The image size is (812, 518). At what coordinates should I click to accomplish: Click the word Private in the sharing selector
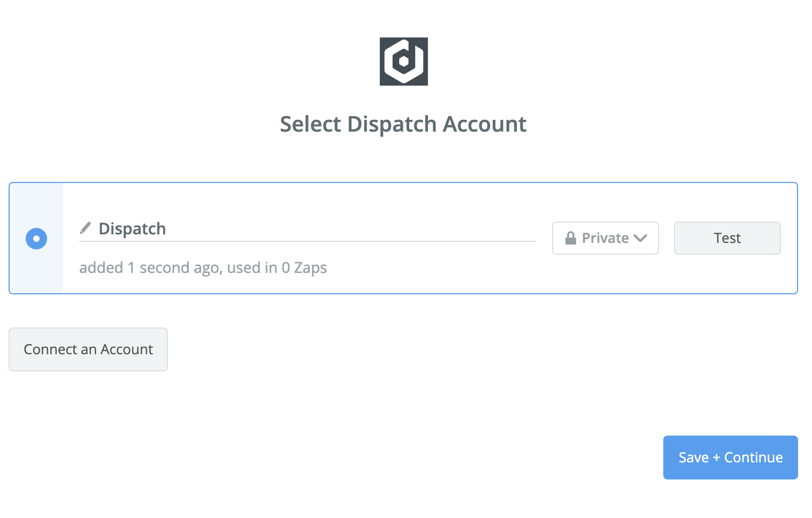[605, 238]
